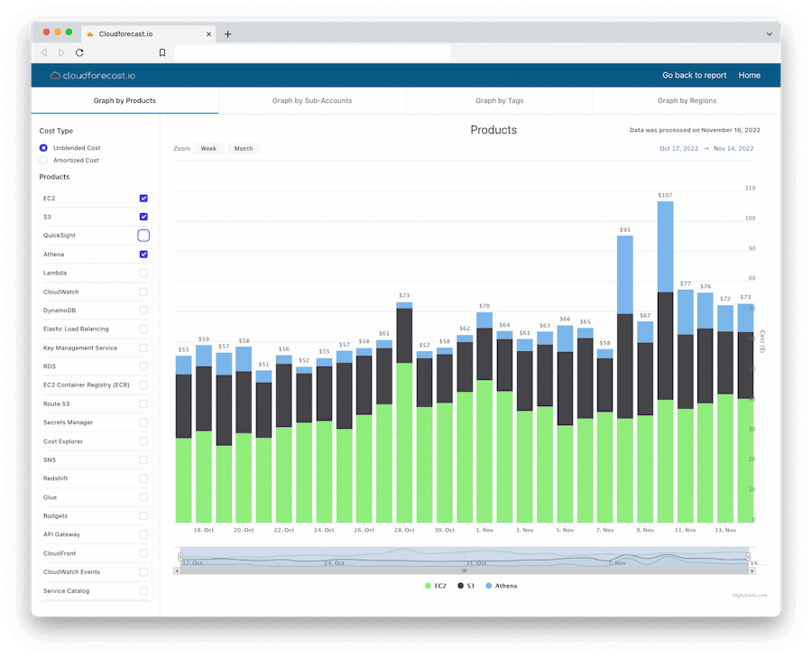Open the Home link
The image size is (812, 658).
pos(750,75)
